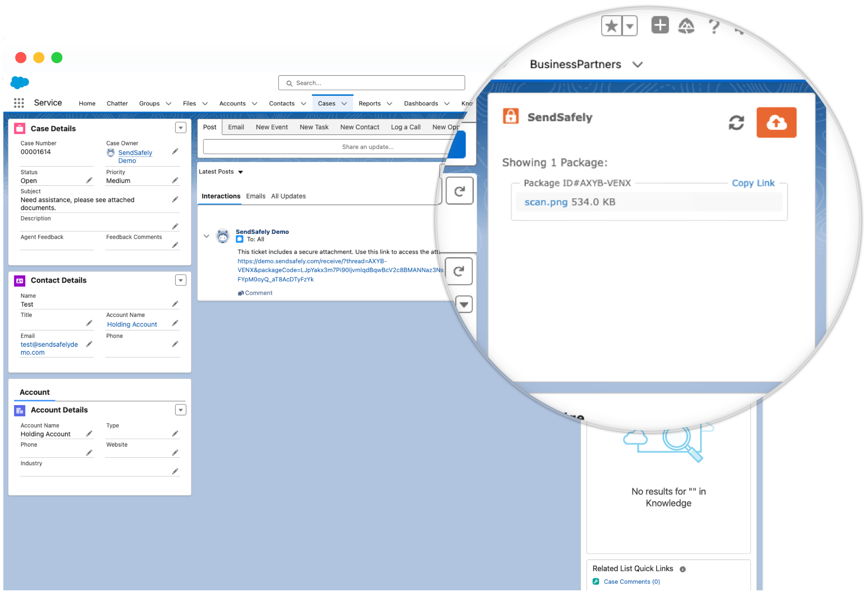Switch to the Email publisher tab
This screenshot has height=595, width=868.
[237, 128]
